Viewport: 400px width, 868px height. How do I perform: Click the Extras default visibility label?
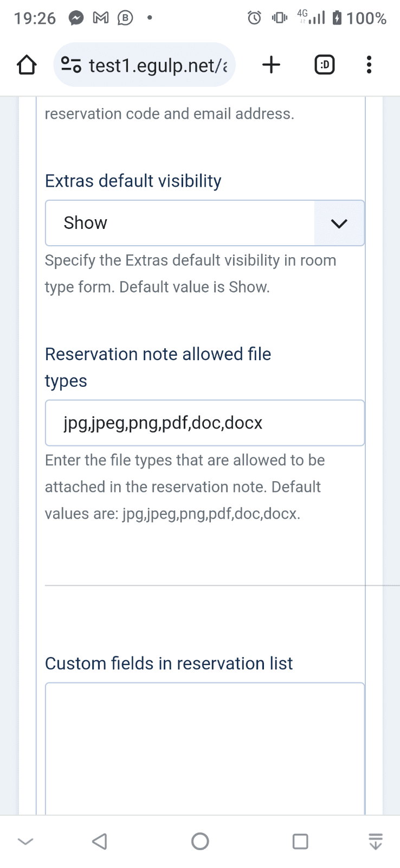(x=133, y=181)
